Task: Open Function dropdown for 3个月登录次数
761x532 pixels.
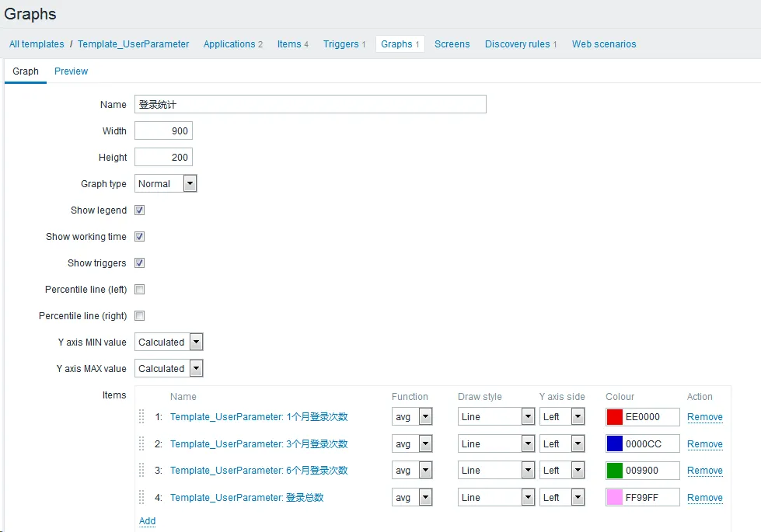Action: click(x=412, y=443)
